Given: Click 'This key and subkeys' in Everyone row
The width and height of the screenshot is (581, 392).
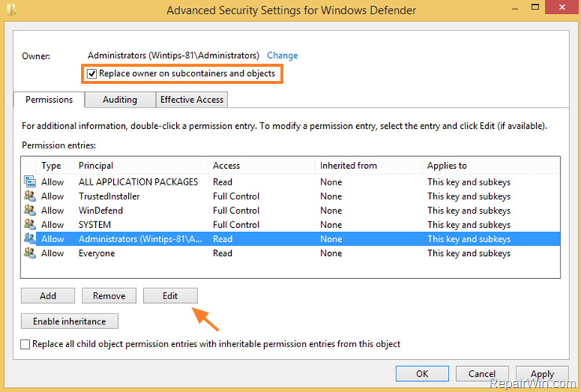Looking at the screenshot, I should (469, 253).
